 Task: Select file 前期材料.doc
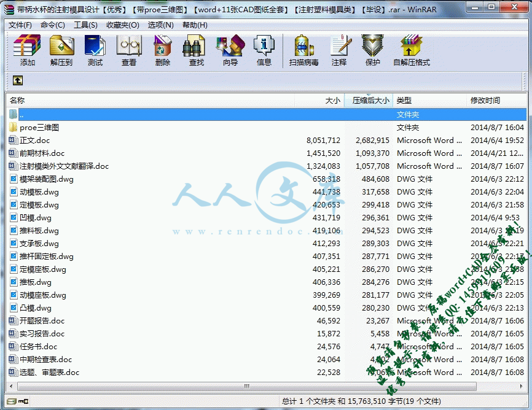pyautogui.click(x=42, y=153)
